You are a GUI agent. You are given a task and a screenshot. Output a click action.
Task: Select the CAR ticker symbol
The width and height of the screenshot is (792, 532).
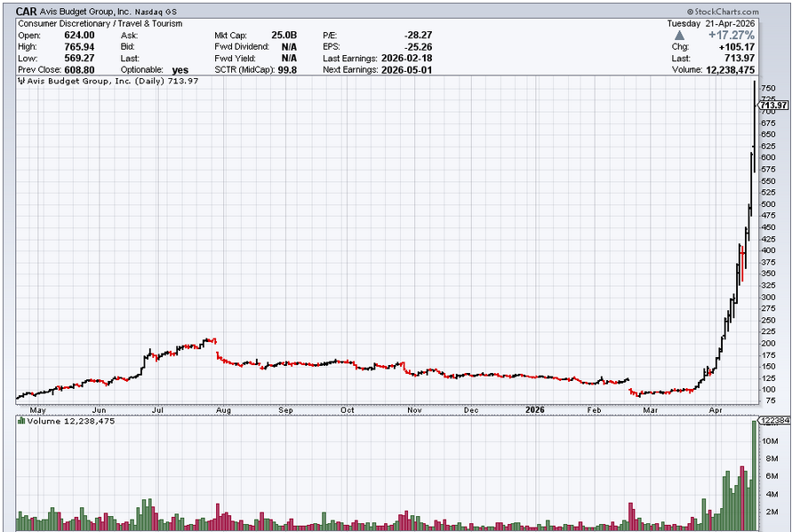[27, 12]
